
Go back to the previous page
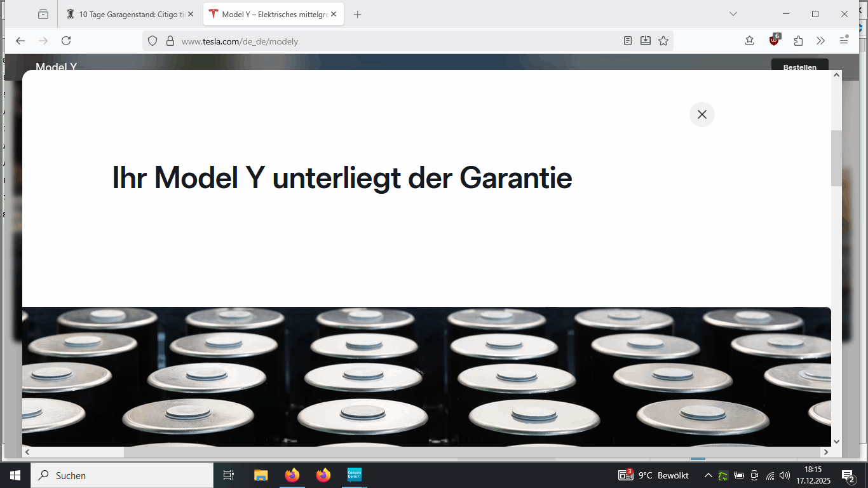point(20,41)
